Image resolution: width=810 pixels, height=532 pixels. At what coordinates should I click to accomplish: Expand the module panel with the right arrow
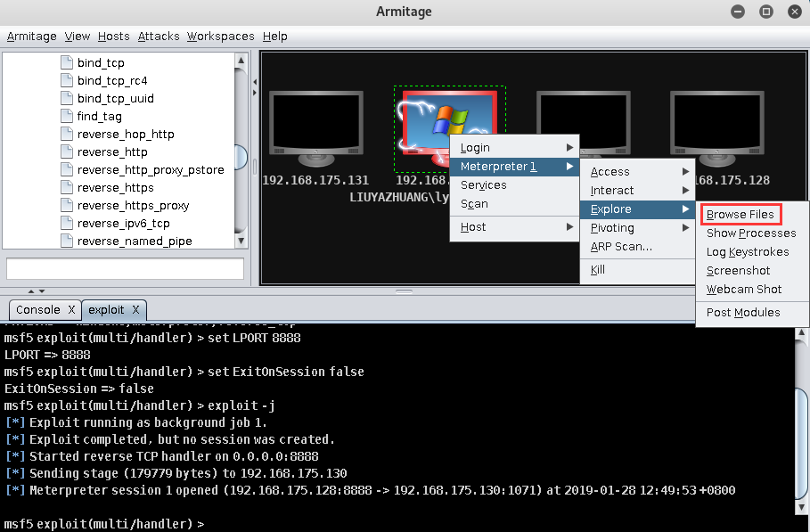pyautogui.click(x=255, y=93)
